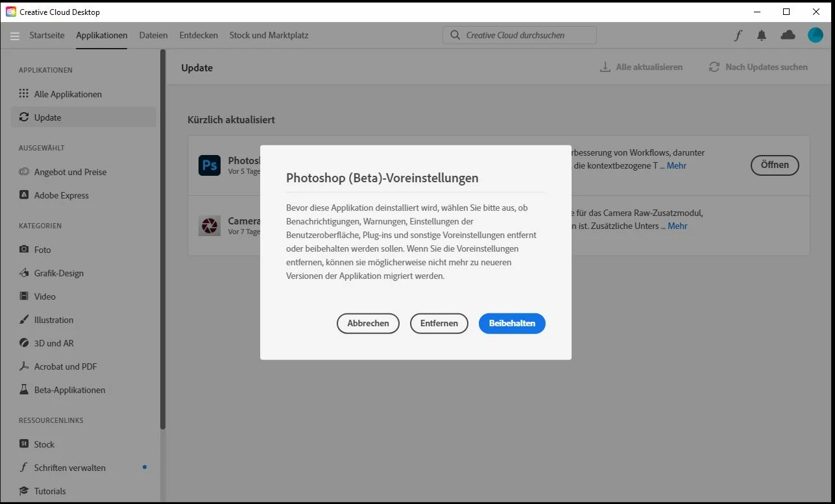
Task: Select the Applikationen tab
Action: point(102,35)
